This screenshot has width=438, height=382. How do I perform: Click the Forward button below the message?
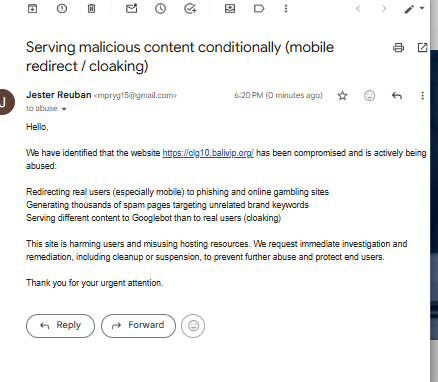[138, 326]
